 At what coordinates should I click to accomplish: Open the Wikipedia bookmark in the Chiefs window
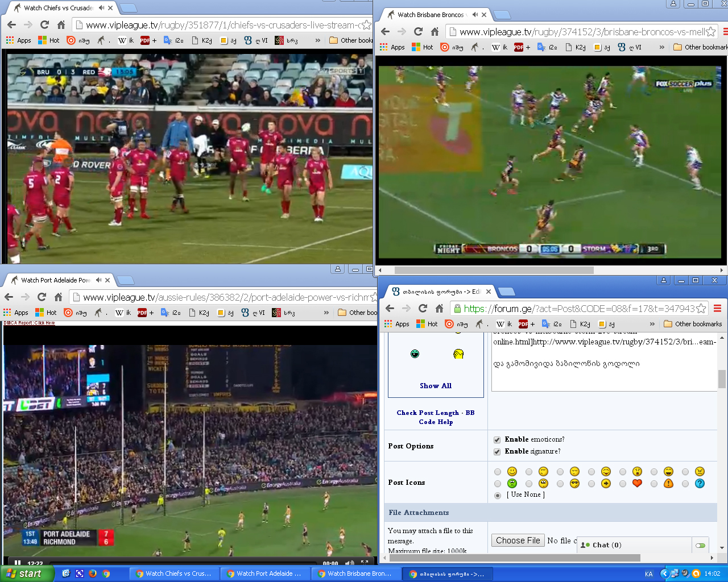coord(125,40)
